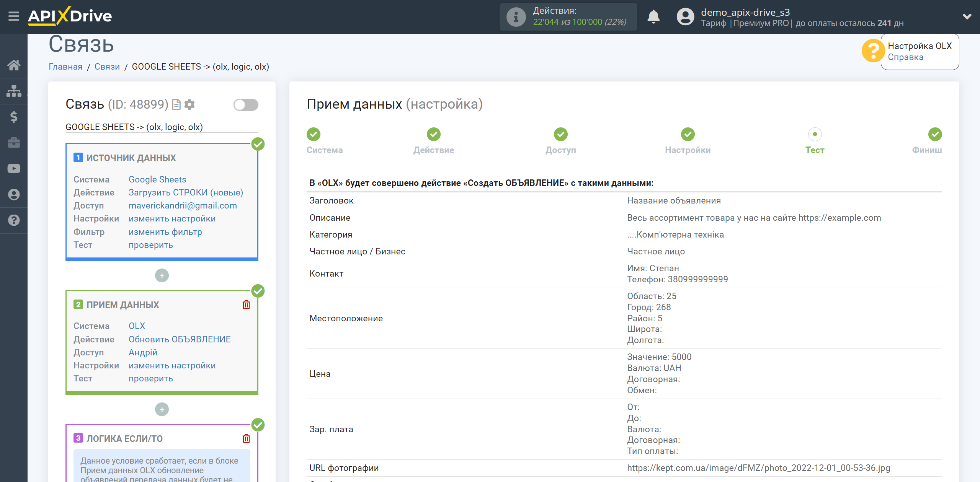Click ИСТОЧНИК ДАННЫХ block header
This screenshot has height=482, width=980.
point(131,158)
